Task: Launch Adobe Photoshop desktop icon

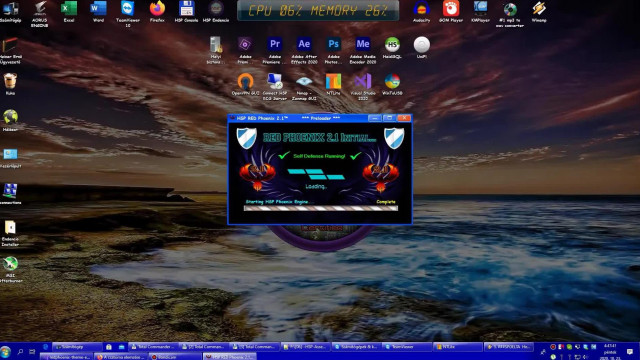Action: pos(333,50)
